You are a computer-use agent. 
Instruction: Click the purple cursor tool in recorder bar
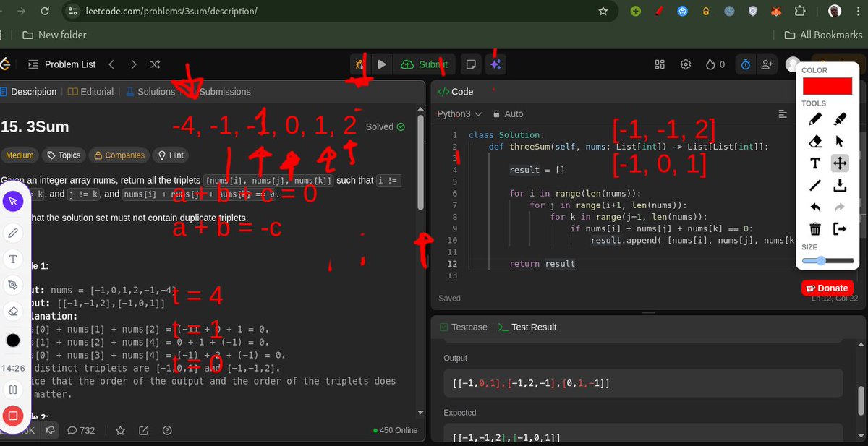point(12,201)
